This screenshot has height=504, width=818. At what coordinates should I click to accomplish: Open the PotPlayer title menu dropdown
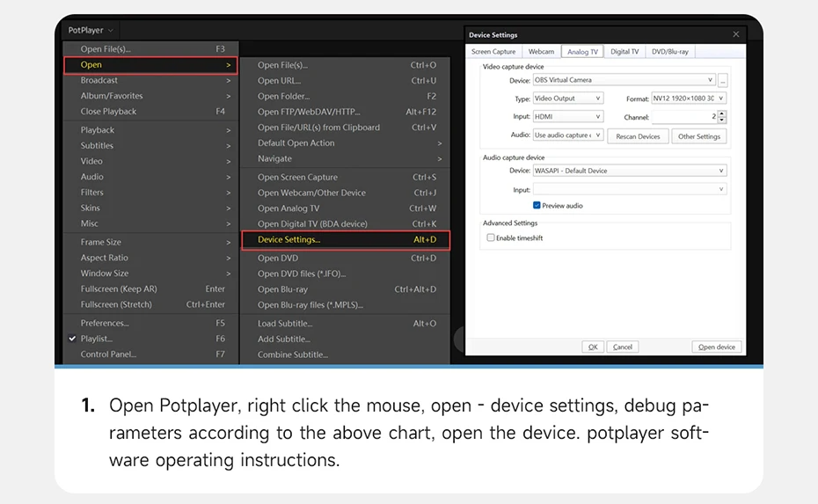(91, 30)
